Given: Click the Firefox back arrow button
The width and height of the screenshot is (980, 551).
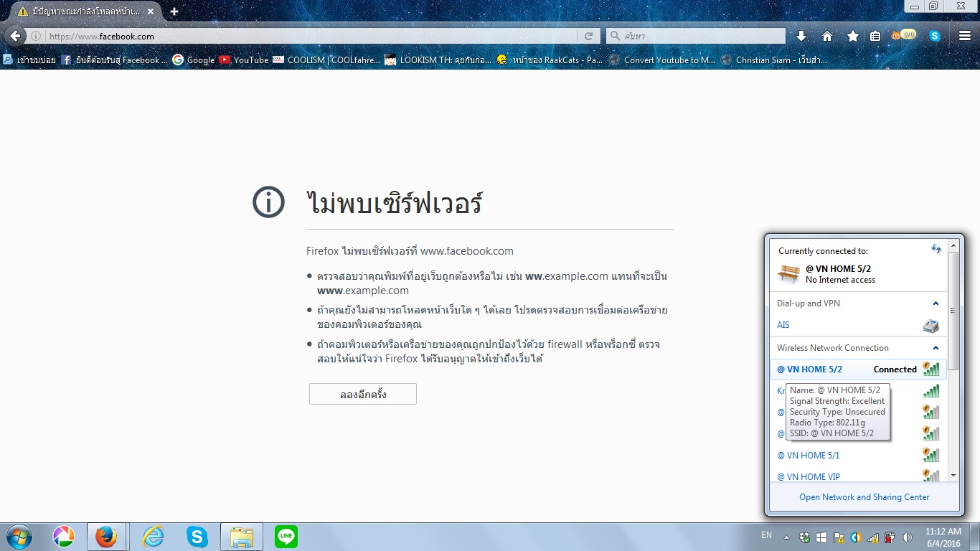Looking at the screenshot, I should [14, 36].
